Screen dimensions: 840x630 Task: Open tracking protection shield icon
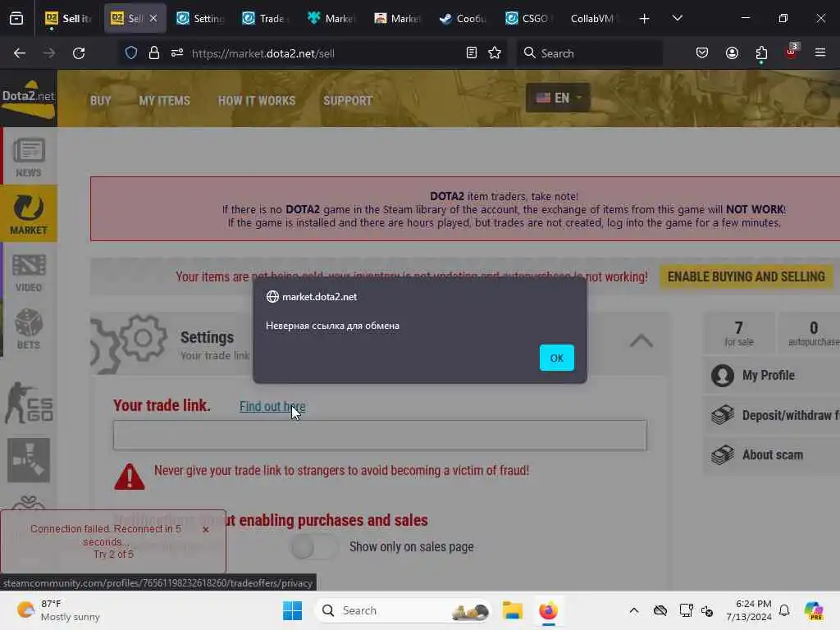pos(131,53)
